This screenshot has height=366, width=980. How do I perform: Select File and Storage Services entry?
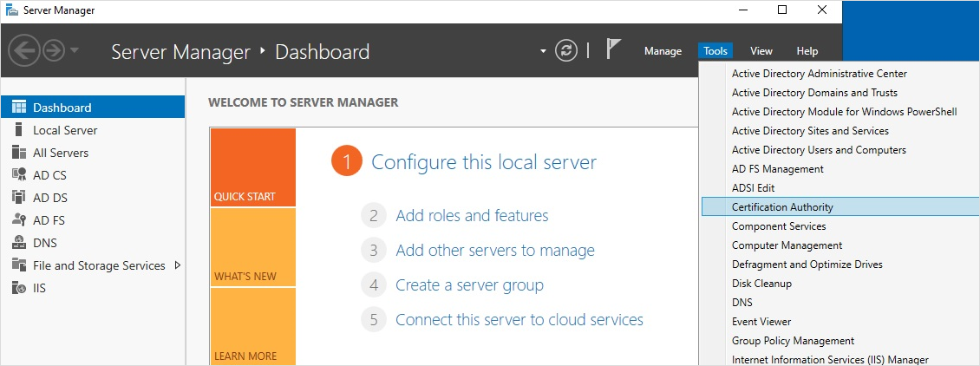[93, 265]
